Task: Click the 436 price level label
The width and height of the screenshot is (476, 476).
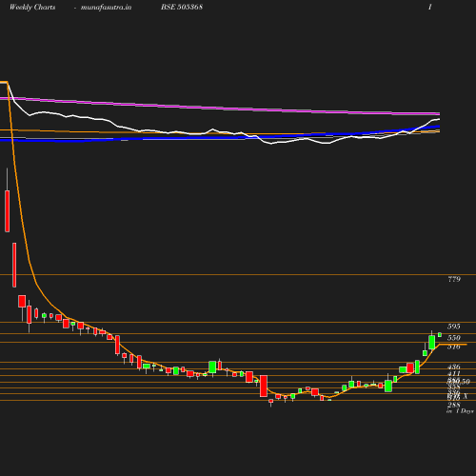Action: click(x=454, y=367)
